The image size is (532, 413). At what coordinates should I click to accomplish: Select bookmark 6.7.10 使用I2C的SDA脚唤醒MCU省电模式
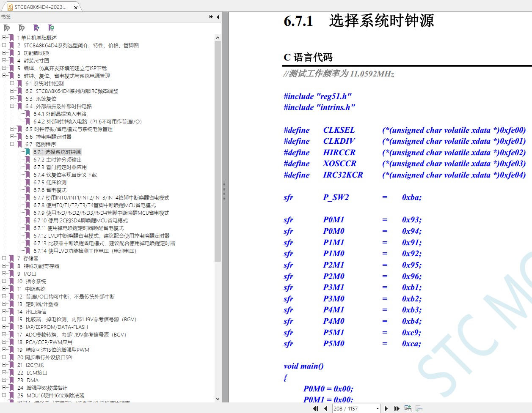pyautogui.click(x=80, y=221)
